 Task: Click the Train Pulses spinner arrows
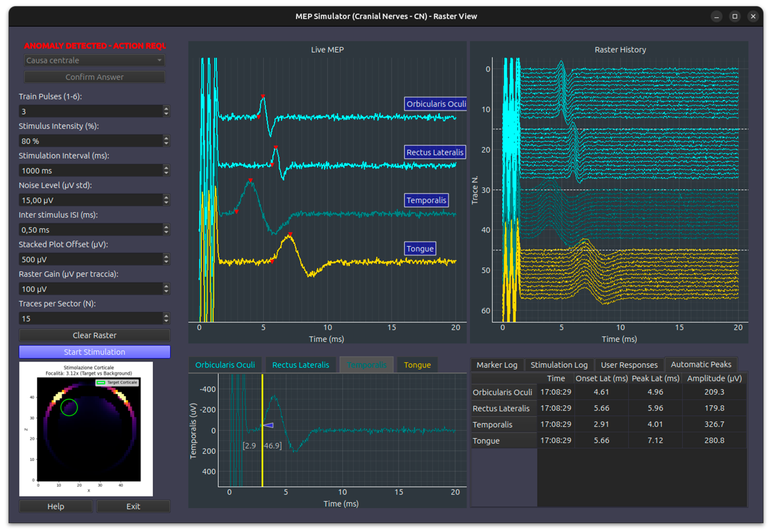pos(166,111)
